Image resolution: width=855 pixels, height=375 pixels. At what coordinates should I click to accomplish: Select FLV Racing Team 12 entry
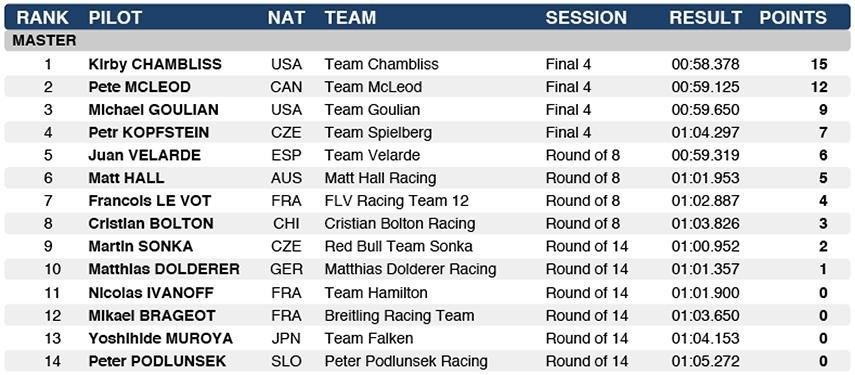(x=396, y=202)
